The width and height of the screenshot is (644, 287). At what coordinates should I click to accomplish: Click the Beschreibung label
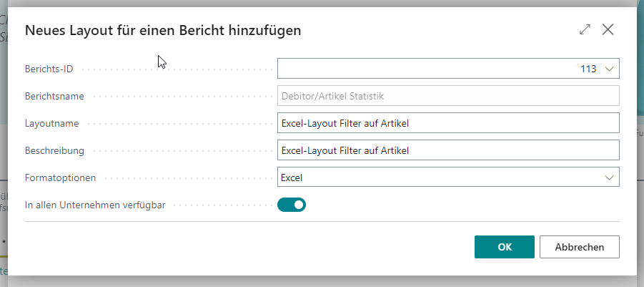tap(54, 150)
